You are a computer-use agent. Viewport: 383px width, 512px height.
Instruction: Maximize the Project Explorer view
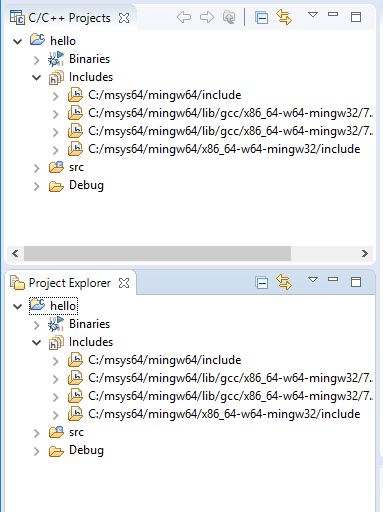pos(356,282)
